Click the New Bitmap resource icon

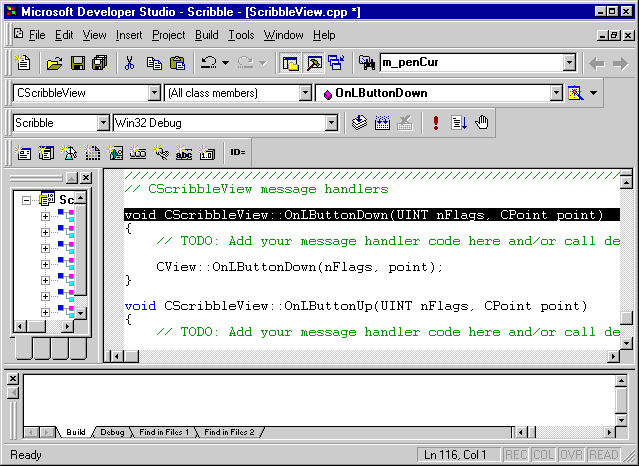tap(115, 153)
